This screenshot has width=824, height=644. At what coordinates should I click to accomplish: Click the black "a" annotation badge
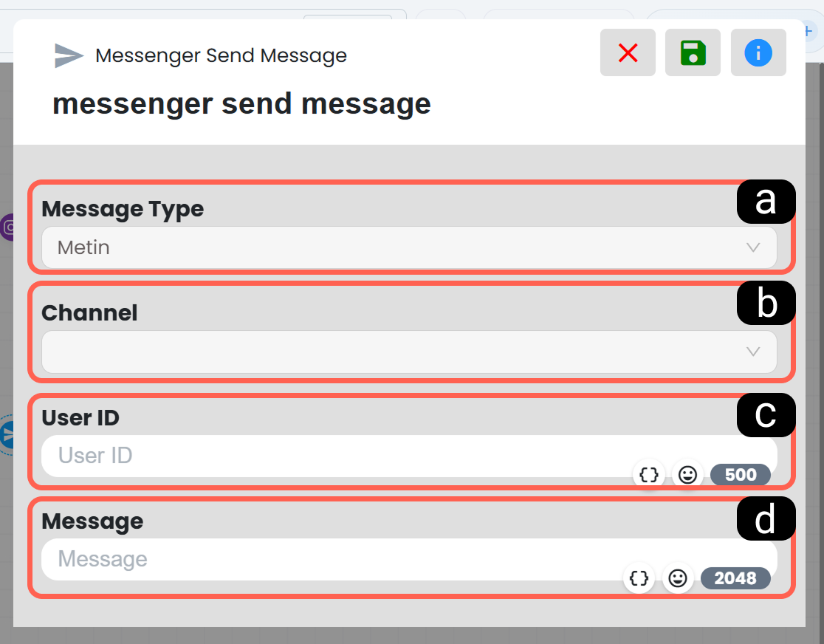tap(766, 202)
